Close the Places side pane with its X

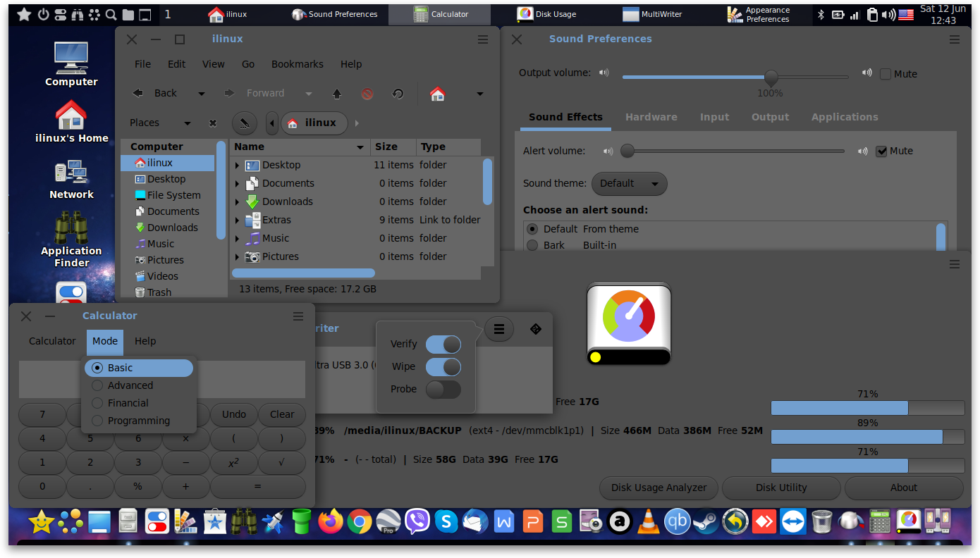coord(213,123)
